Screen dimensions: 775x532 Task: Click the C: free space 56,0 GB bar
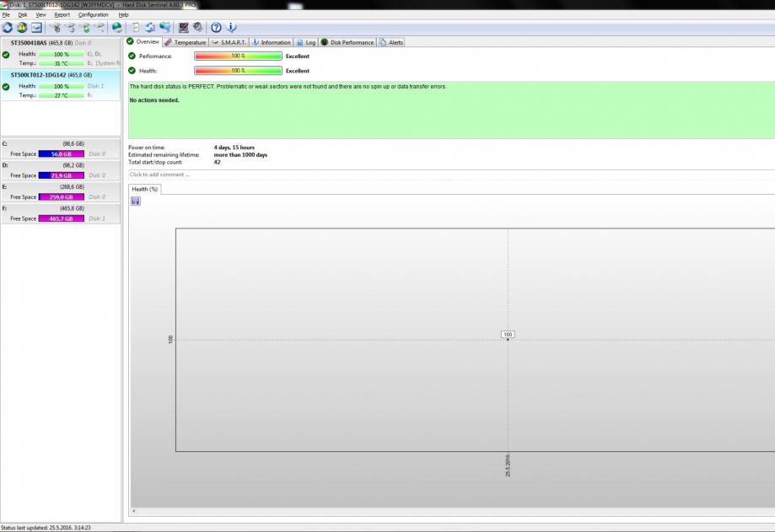62,154
